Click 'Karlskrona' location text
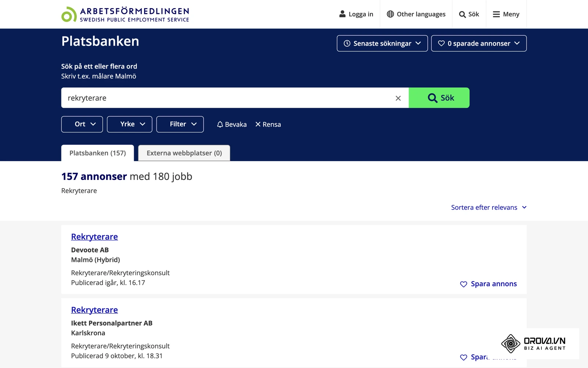This screenshot has width=588, height=368. [x=88, y=333]
